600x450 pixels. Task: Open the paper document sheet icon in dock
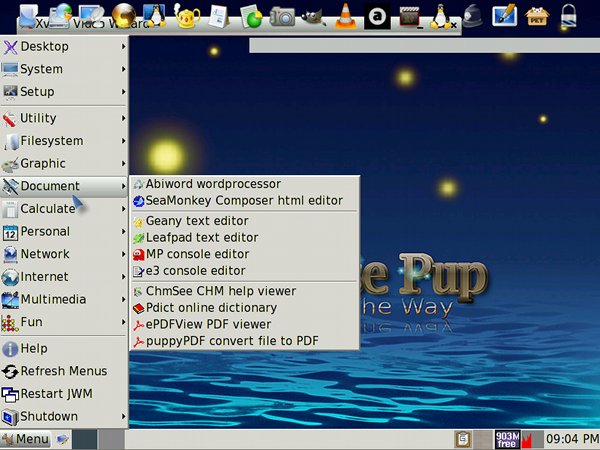[x=219, y=16]
